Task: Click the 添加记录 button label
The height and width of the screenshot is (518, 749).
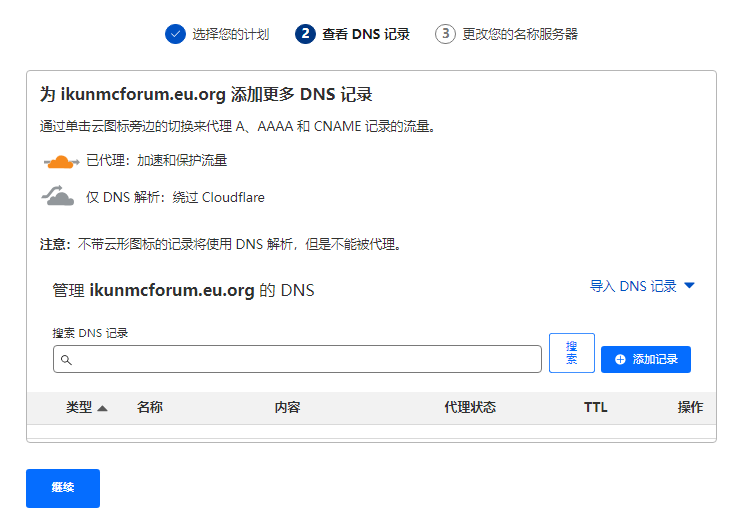Action: pyautogui.click(x=655, y=359)
